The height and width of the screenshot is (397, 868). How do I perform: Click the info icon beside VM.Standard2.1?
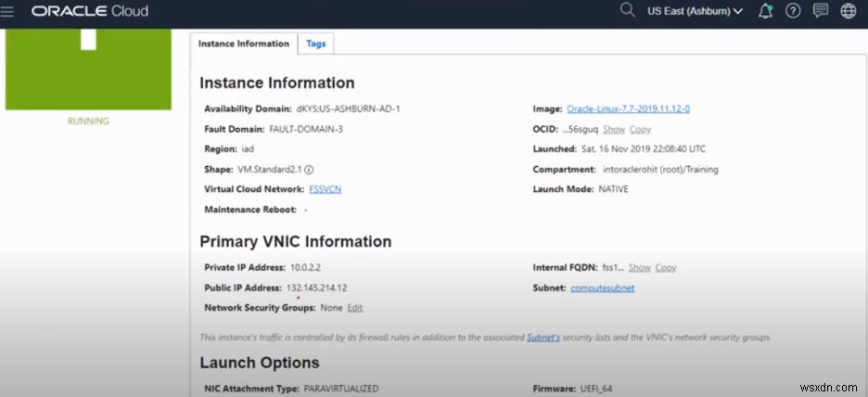309,170
